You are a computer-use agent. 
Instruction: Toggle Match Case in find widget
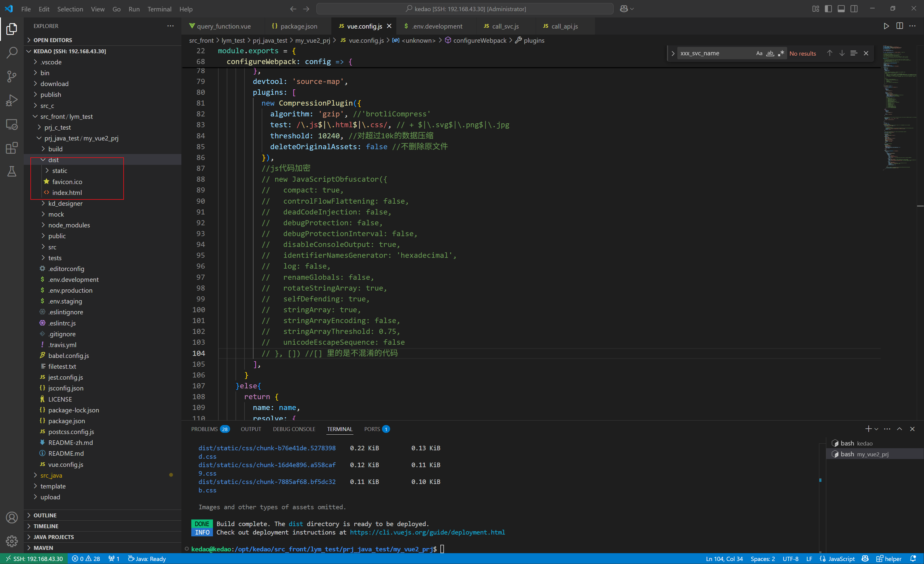(759, 53)
